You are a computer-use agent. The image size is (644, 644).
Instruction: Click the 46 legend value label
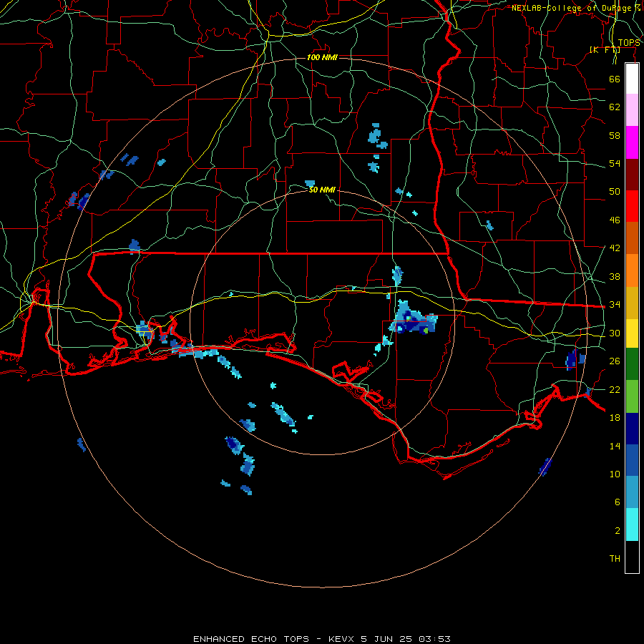pyautogui.click(x=615, y=220)
